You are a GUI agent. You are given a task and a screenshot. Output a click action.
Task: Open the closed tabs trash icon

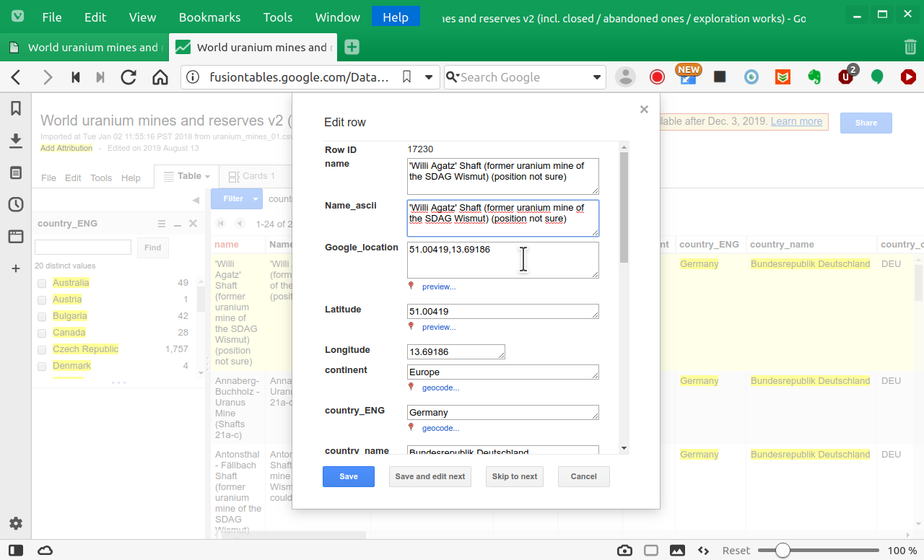pyautogui.click(x=910, y=48)
